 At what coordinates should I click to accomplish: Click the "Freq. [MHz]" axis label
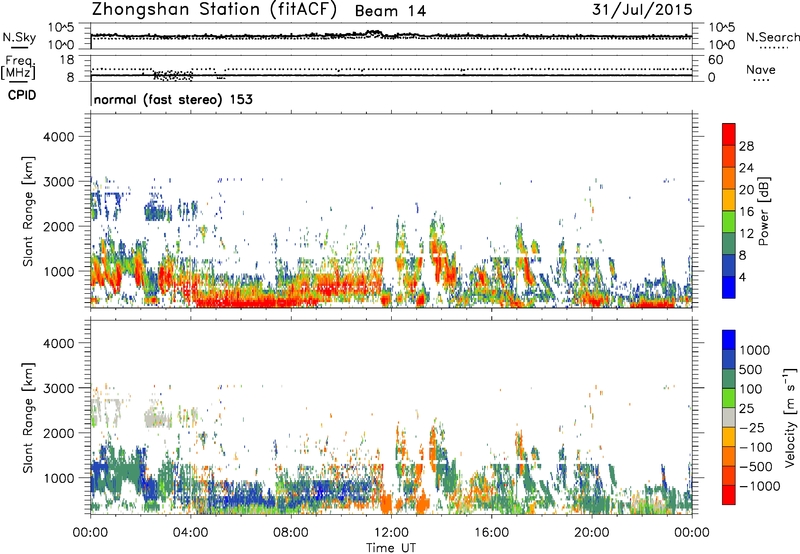click(x=18, y=68)
